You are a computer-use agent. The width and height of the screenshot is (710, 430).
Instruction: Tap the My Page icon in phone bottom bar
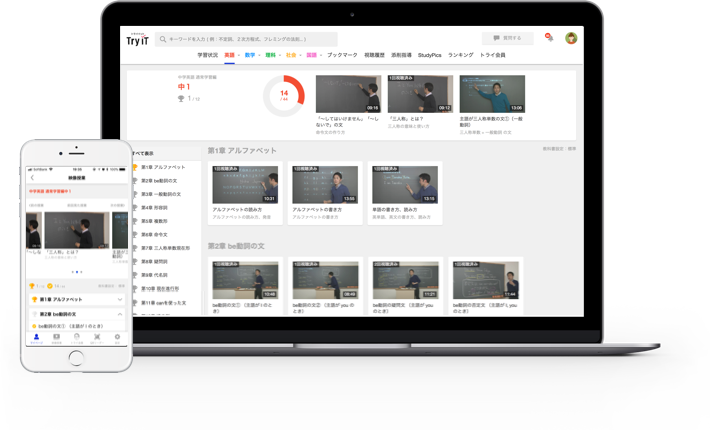point(36,338)
